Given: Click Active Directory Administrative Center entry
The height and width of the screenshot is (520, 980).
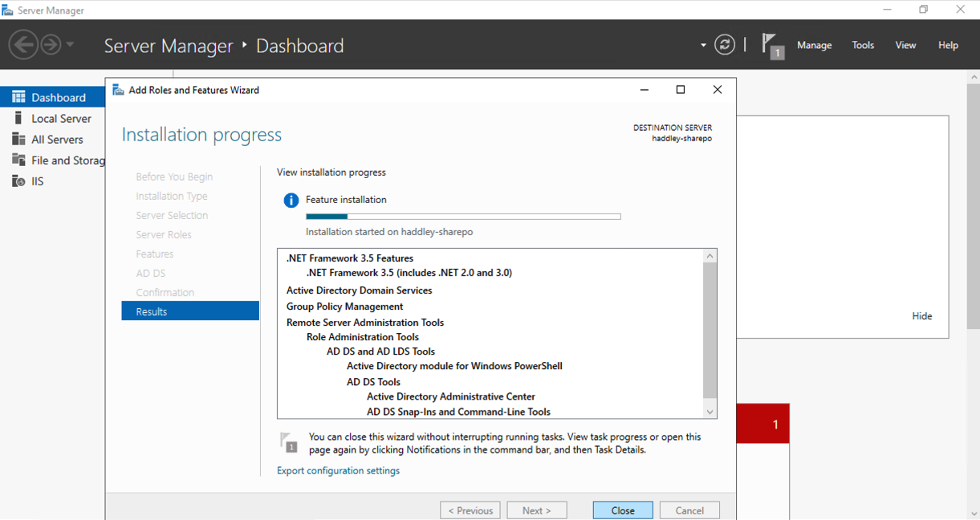Looking at the screenshot, I should (451, 396).
